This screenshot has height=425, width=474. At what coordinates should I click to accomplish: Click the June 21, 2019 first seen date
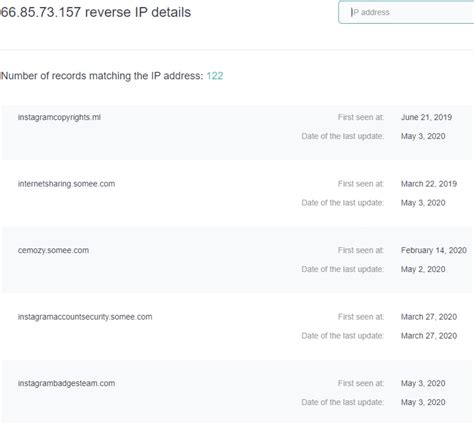point(426,117)
